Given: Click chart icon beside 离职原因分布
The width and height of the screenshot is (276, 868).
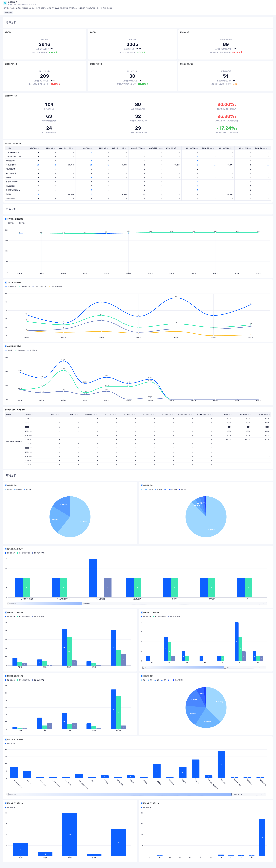Looking at the screenshot, I should pos(142,485).
